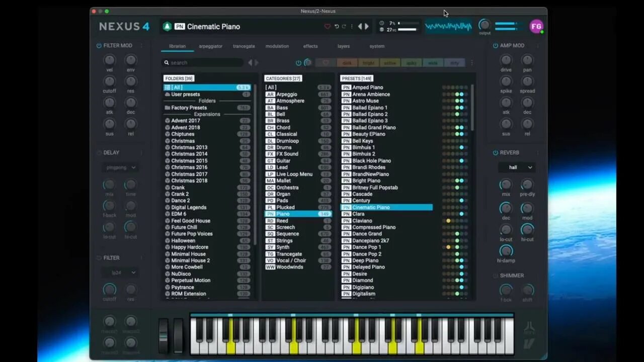Viewport: 644px width, 362px height.
Task: Click the search history back arrow
Action: (x=250, y=63)
